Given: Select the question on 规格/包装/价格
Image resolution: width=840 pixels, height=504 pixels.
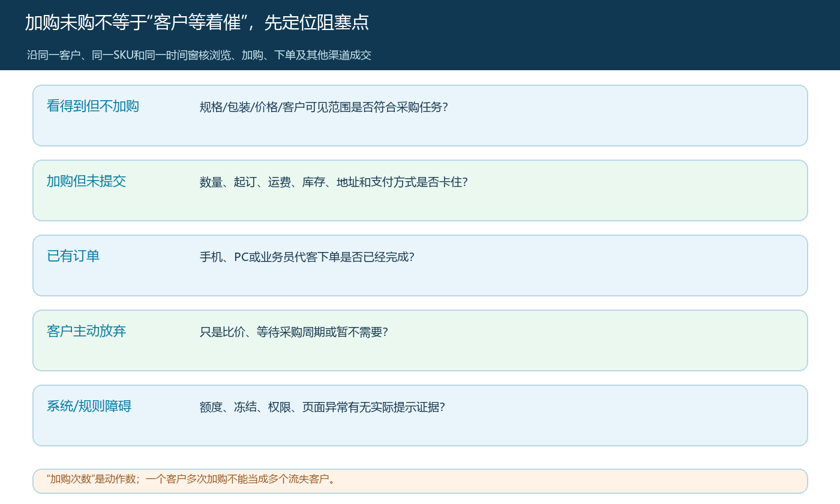Looking at the screenshot, I should coord(324,107).
